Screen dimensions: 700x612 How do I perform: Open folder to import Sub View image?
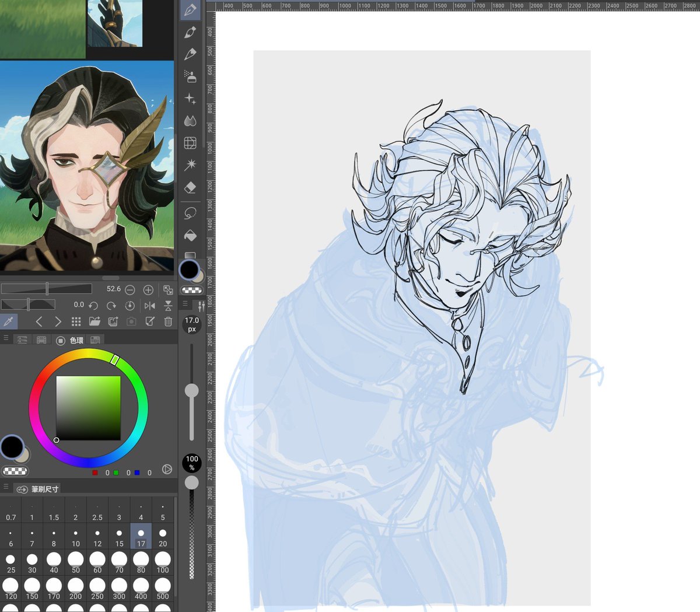tap(94, 321)
